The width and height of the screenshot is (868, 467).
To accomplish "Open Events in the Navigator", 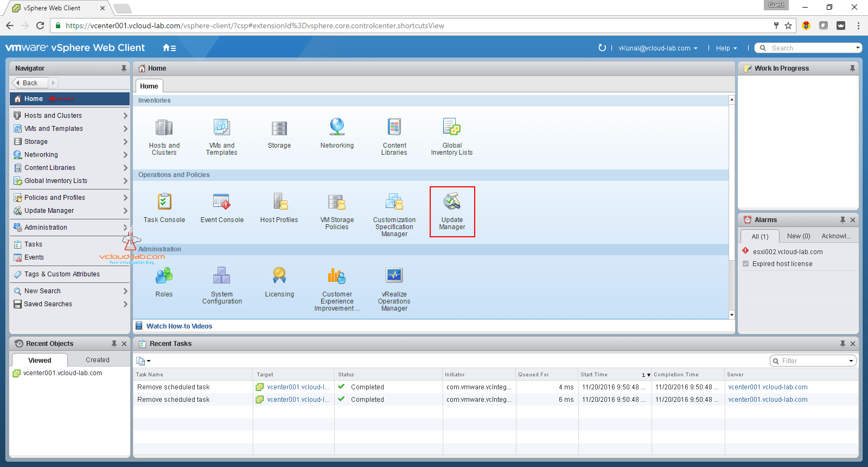I will pos(69,257).
